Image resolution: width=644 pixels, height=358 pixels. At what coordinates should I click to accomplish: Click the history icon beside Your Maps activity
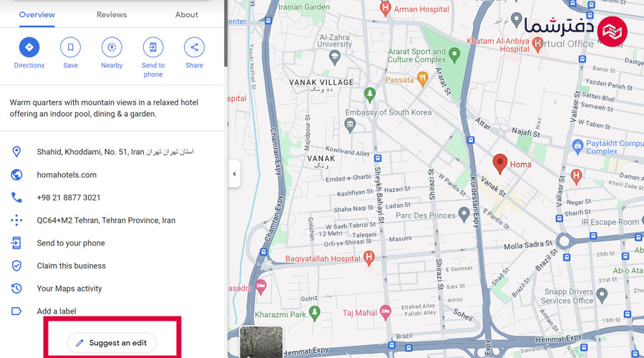pyautogui.click(x=16, y=289)
